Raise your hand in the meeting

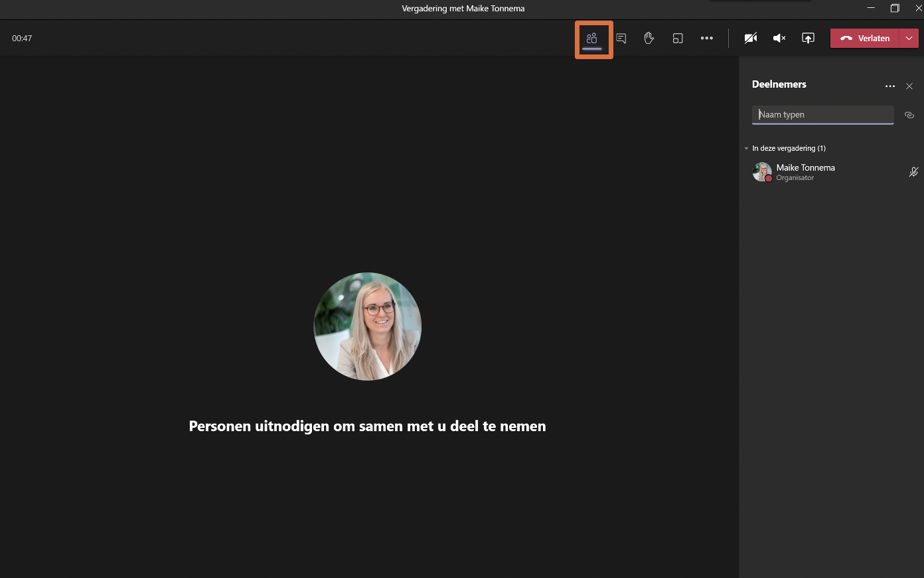point(649,39)
